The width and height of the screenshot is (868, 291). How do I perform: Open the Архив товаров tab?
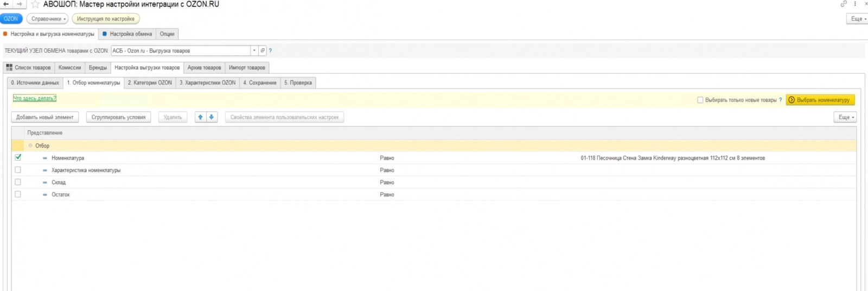tap(204, 67)
